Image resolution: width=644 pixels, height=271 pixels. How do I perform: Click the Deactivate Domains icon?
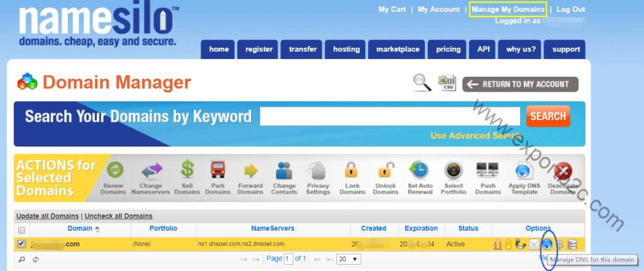pos(563,171)
